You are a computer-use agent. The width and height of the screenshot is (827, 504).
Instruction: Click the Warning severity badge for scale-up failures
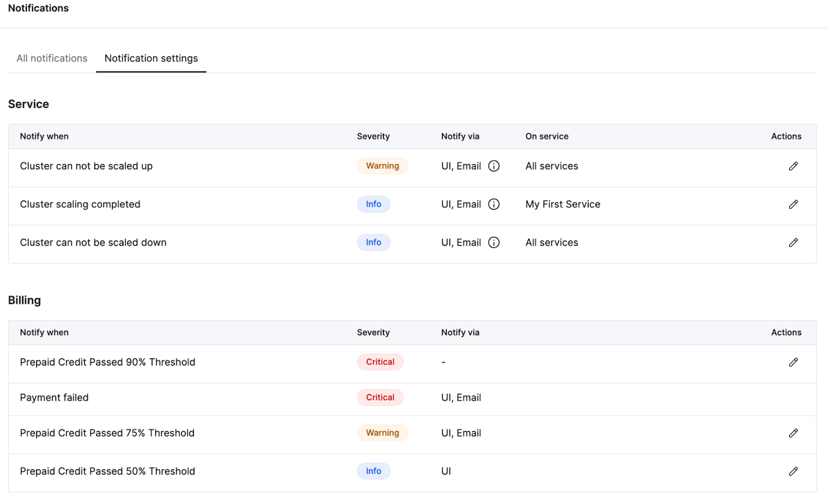[x=382, y=166]
